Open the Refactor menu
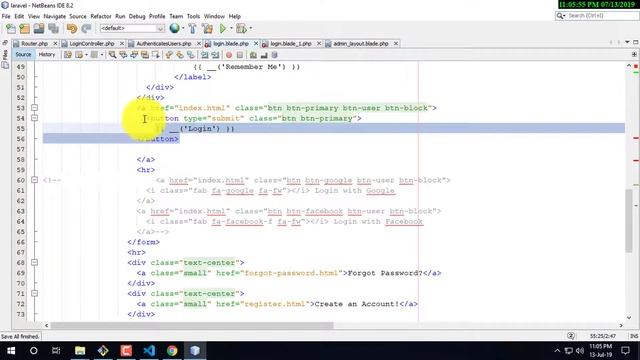Image resolution: width=640 pixels, height=360 pixels. coord(101,16)
